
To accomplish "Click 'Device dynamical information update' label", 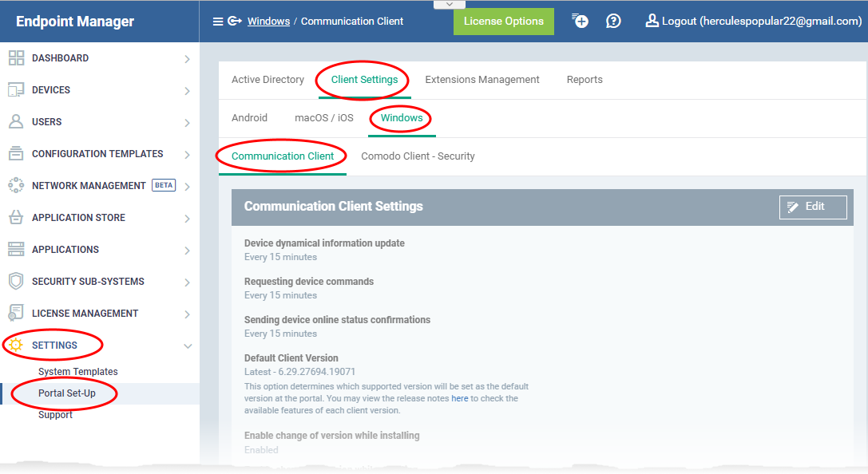I will point(324,243).
